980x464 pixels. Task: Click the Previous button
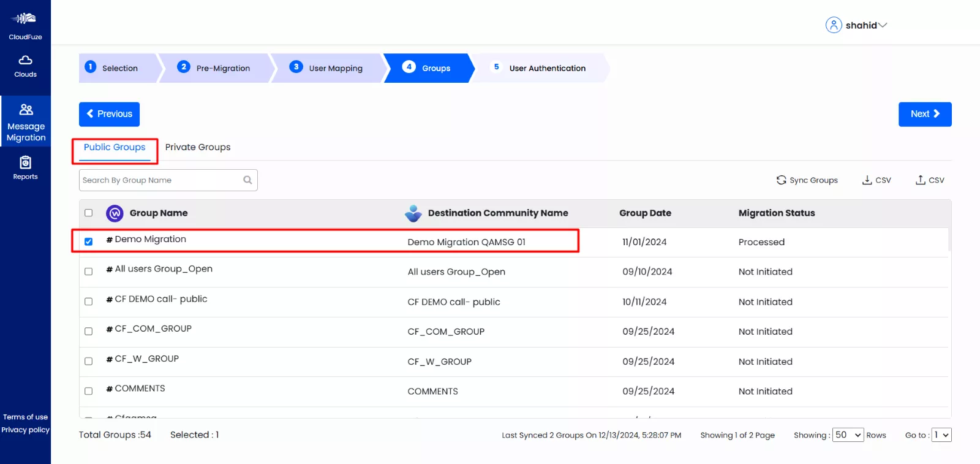[x=109, y=114]
